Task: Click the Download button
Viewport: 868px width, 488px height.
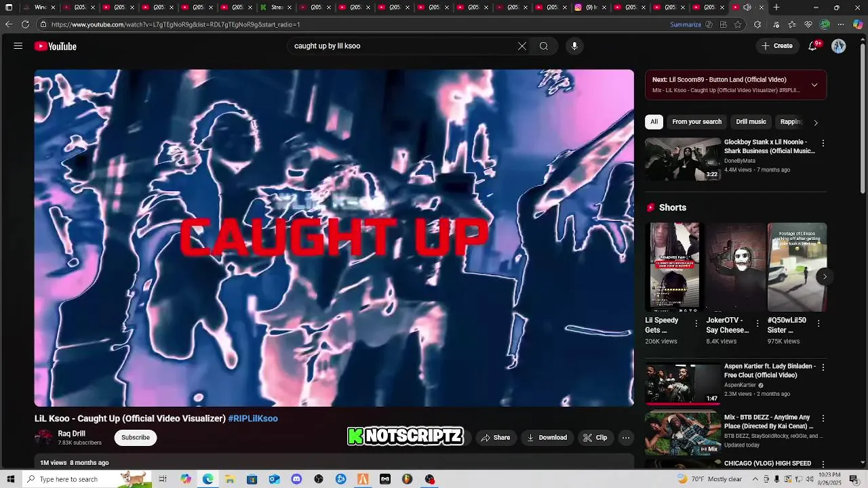Action: (547, 438)
